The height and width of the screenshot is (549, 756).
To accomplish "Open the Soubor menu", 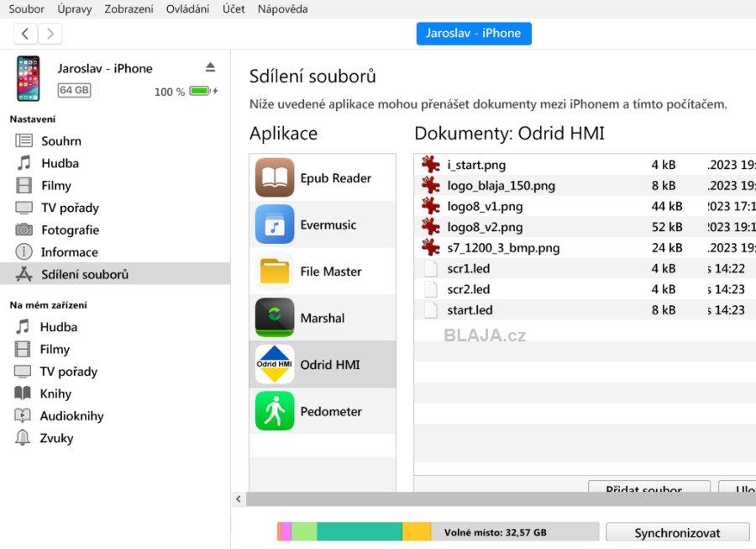I will pos(26,8).
